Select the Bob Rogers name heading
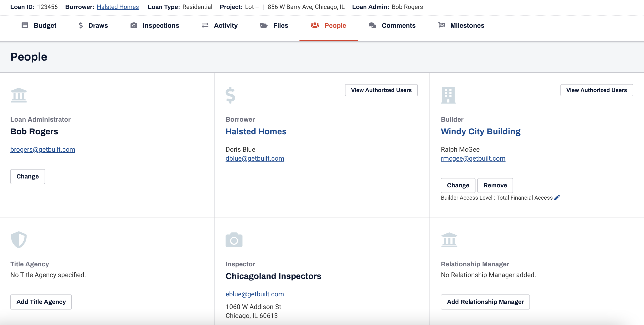Image resolution: width=644 pixels, height=325 pixels. (x=34, y=131)
